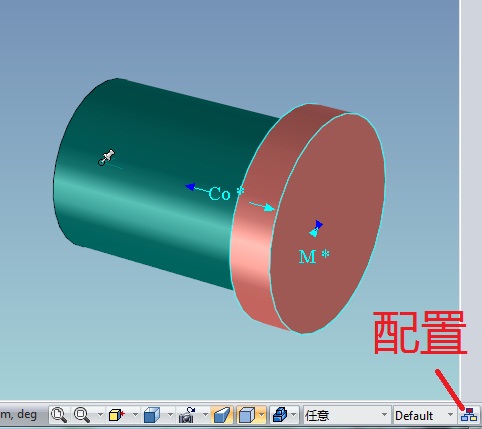Open the Configurations icon at bottom right
The image size is (482, 429).
click(x=469, y=415)
